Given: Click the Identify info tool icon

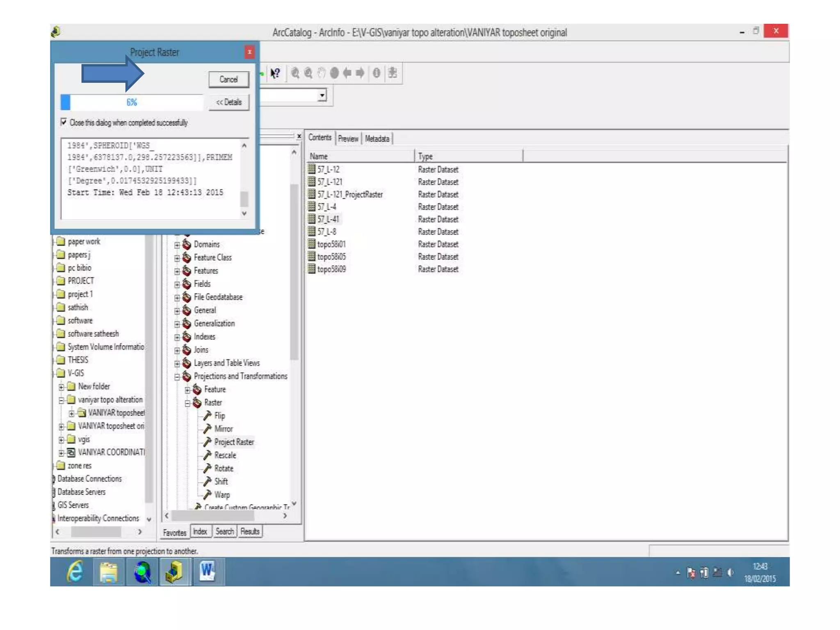Looking at the screenshot, I should click(376, 73).
